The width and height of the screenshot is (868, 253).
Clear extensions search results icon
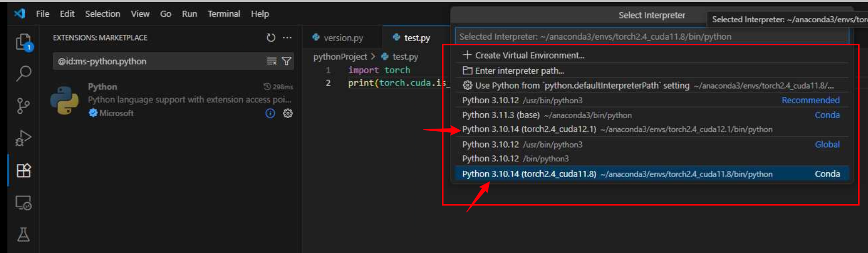coord(271,61)
